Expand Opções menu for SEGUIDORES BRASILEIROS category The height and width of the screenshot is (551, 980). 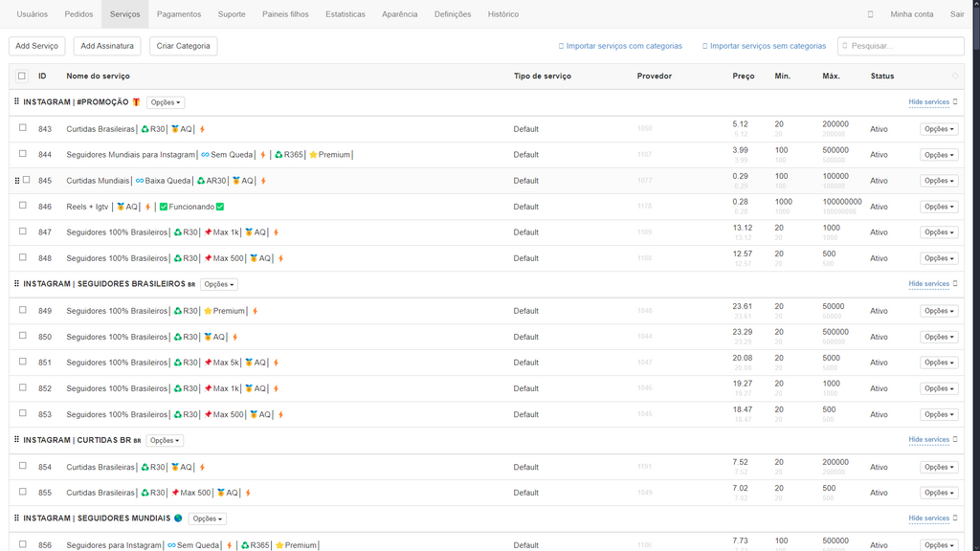[219, 284]
